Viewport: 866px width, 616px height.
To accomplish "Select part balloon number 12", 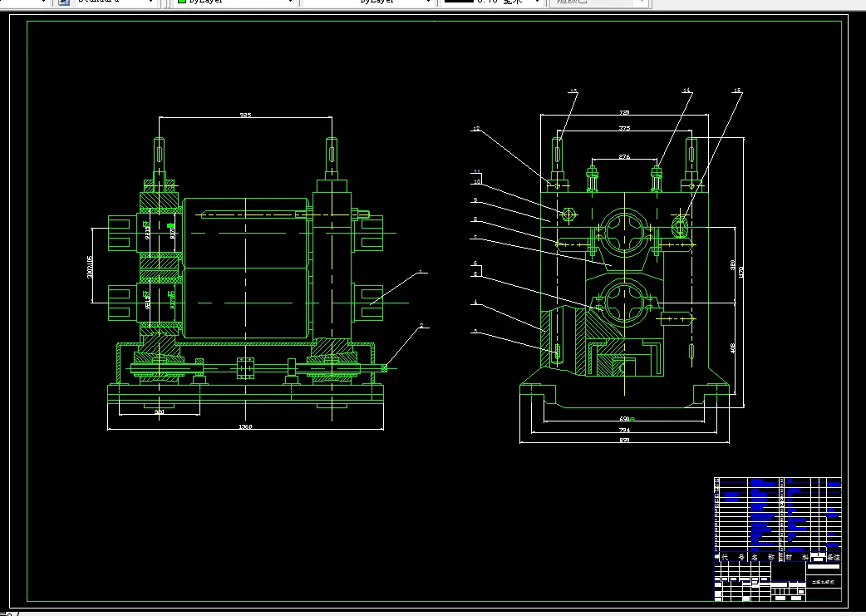I will point(476,130).
